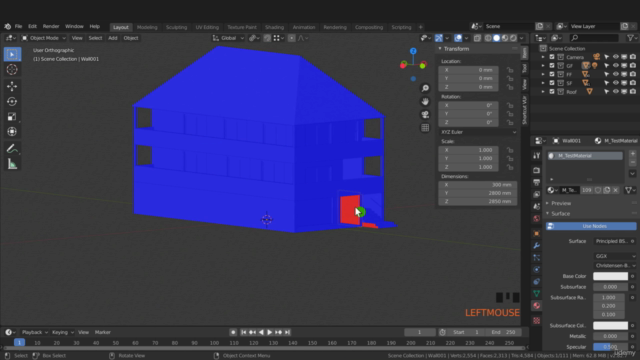The width and height of the screenshot is (640, 360).
Task: Toggle FF collection checkbox
Action: pyautogui.click(x=552, y=74)
